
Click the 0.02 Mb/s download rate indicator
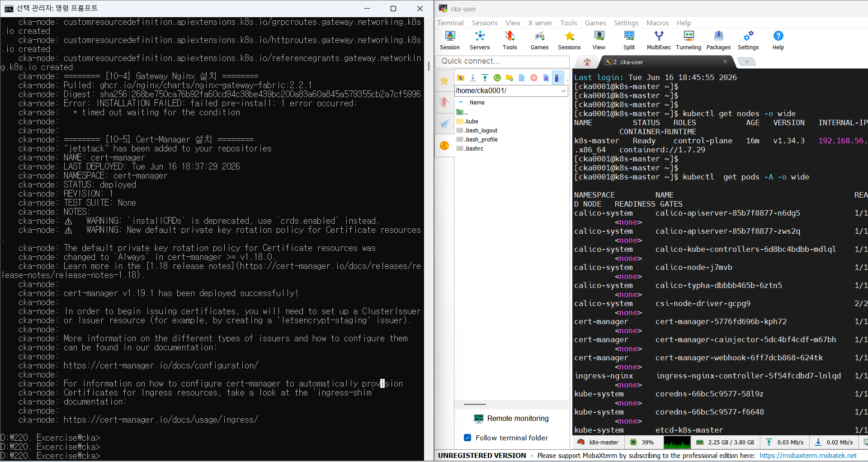[834, 443]
